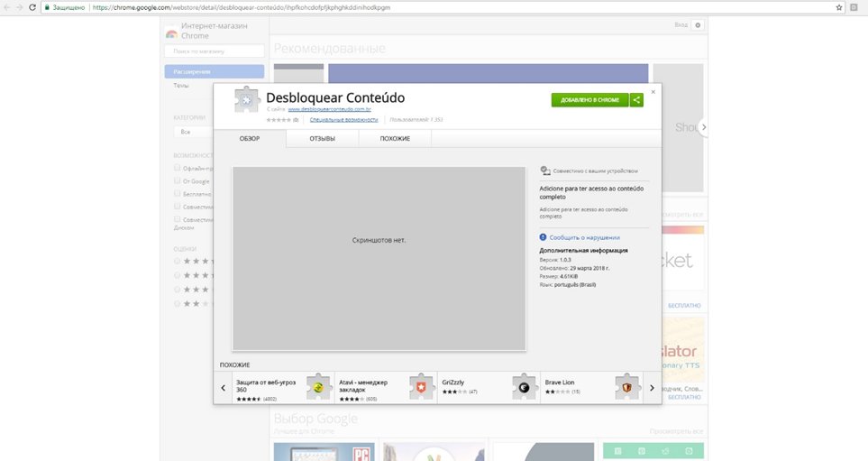The height and width of the screenshot is (461, 868).
Task: Click the green 'Добавлено в Chrome' button
Action: tap(590, 100)
